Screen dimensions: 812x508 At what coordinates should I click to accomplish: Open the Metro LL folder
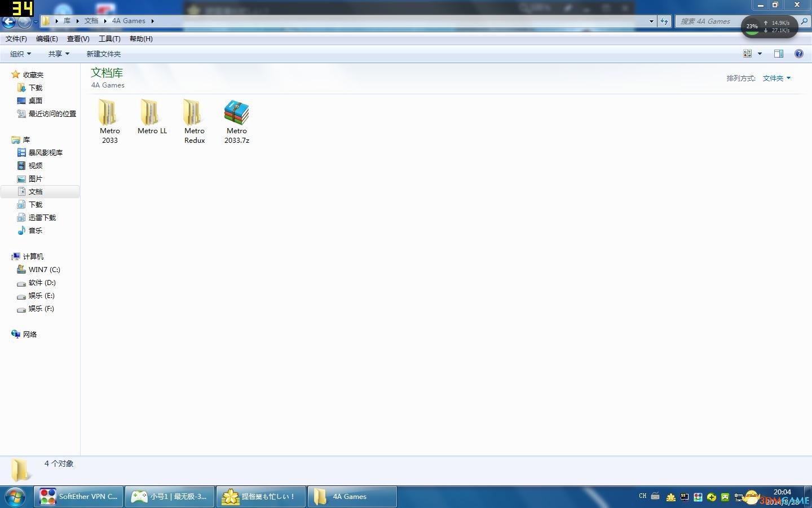click(152, 117)
